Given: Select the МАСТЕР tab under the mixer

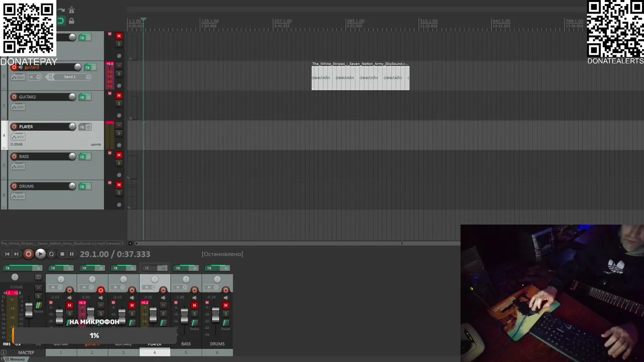Looking at the screenshot, I should (26, 352).
